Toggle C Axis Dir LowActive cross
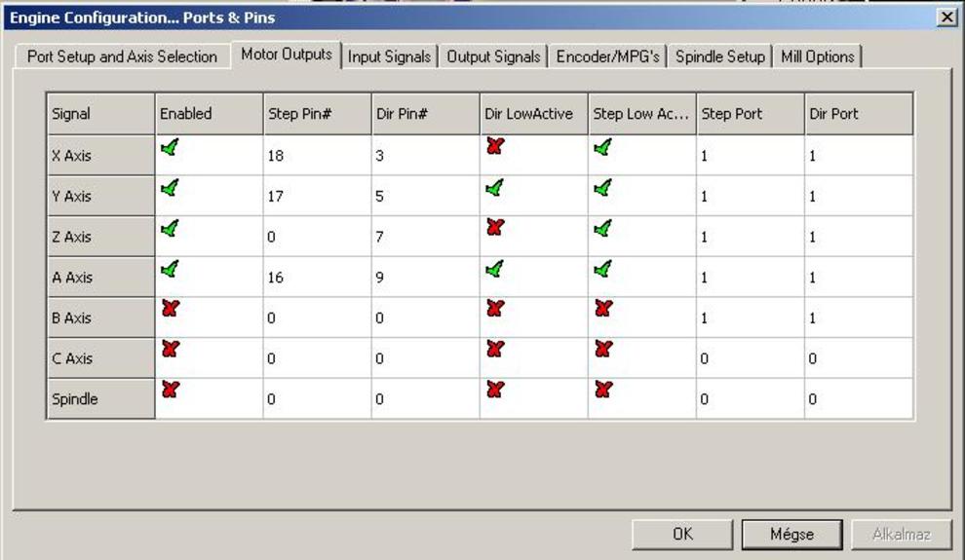Image resolution: width=965 pixels, height=560 pixels. click(x=495, y=350)
